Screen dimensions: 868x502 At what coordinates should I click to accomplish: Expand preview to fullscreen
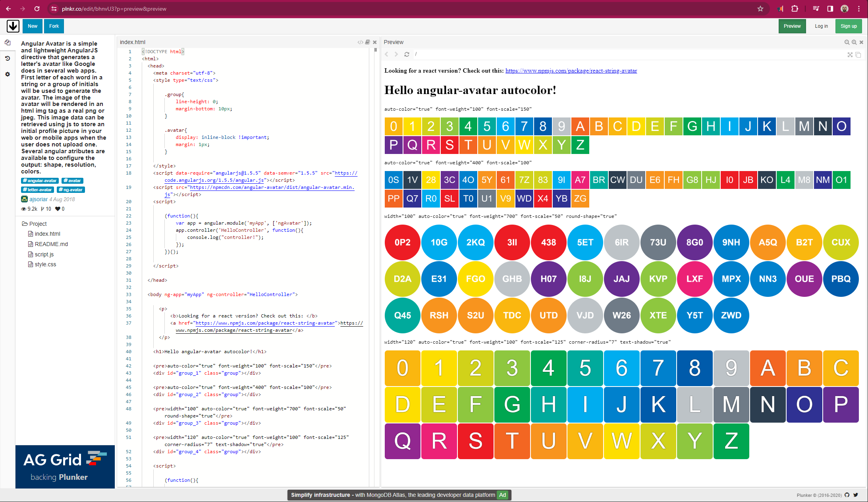tap(850, 55)
